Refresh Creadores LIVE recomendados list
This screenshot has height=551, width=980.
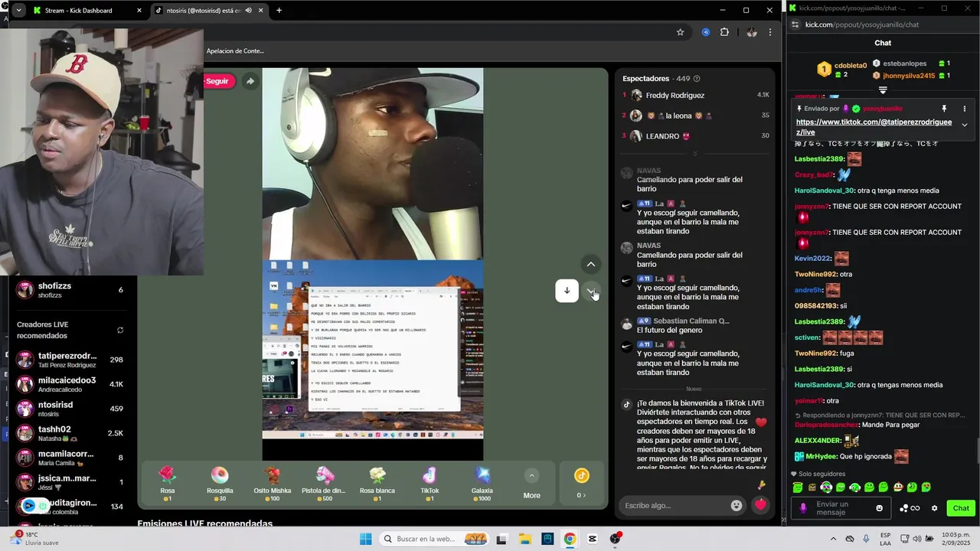[x=120, y=331]
